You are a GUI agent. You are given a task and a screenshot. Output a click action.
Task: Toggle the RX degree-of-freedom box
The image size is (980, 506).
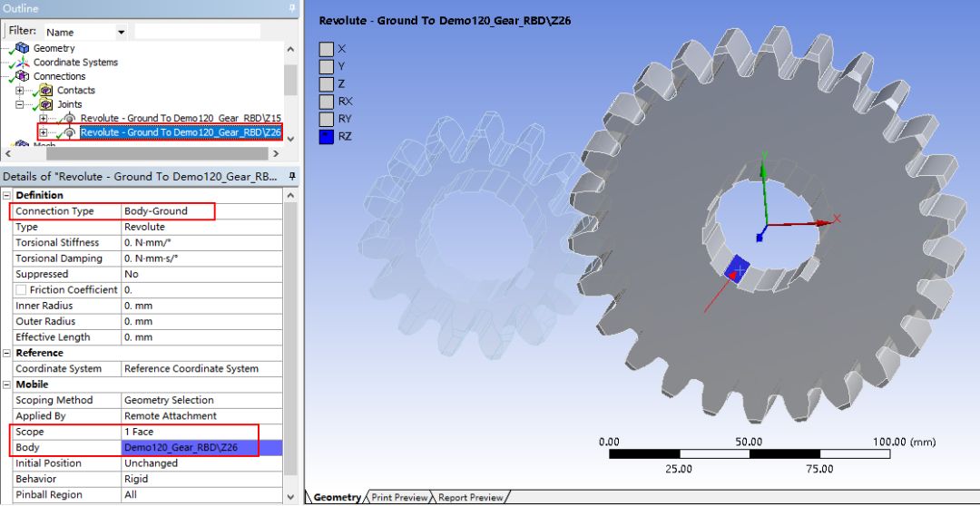(327, 102)
